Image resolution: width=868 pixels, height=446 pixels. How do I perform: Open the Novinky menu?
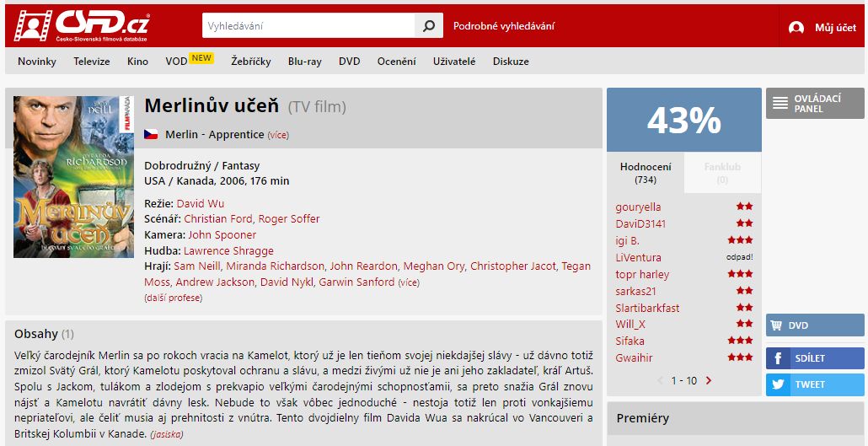click(x=37, y=62)
